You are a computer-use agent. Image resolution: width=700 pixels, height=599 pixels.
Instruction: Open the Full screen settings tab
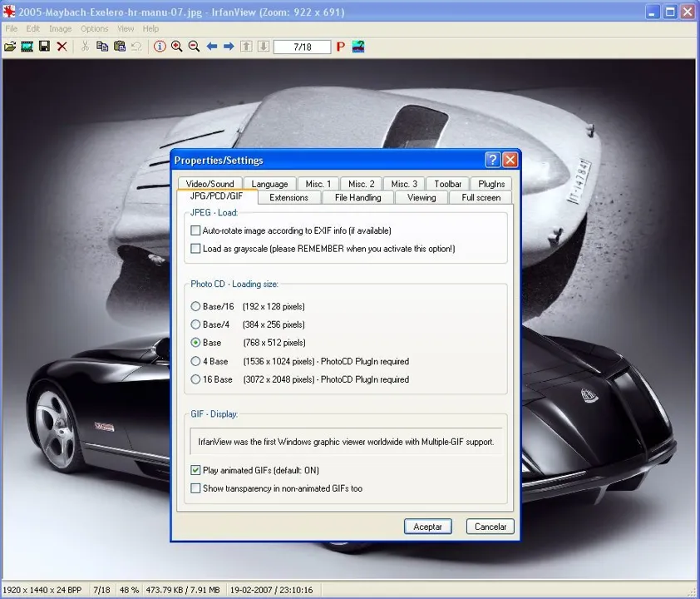(x=481, y=197)
